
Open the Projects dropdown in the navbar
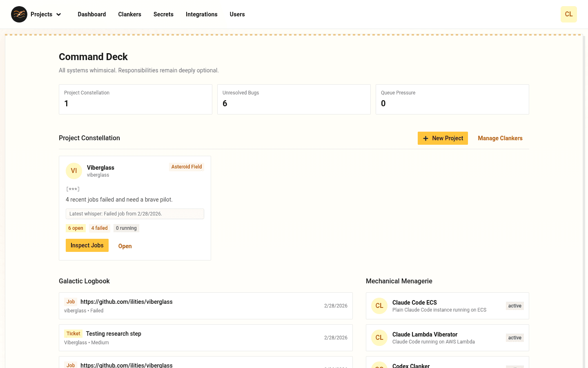[46, 14]
